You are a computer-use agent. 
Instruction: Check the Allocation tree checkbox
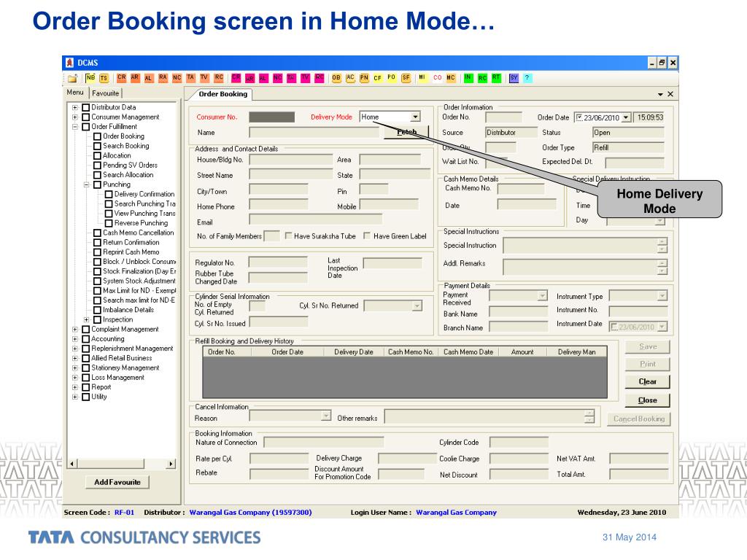coord(97,156)
